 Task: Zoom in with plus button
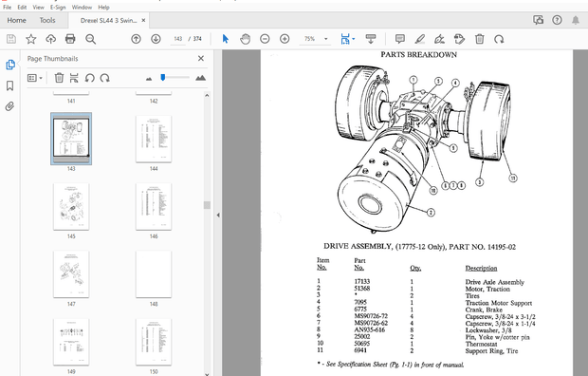coord(285,39)
